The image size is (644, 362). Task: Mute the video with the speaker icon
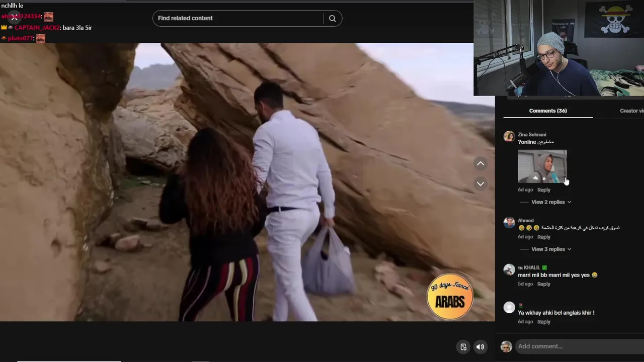point(480,346)
